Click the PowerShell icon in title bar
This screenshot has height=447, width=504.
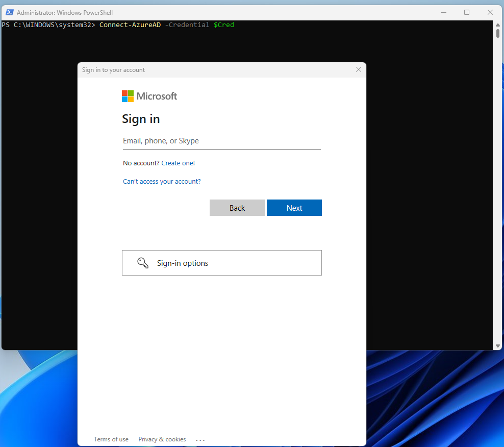click(x=10, y=13)
